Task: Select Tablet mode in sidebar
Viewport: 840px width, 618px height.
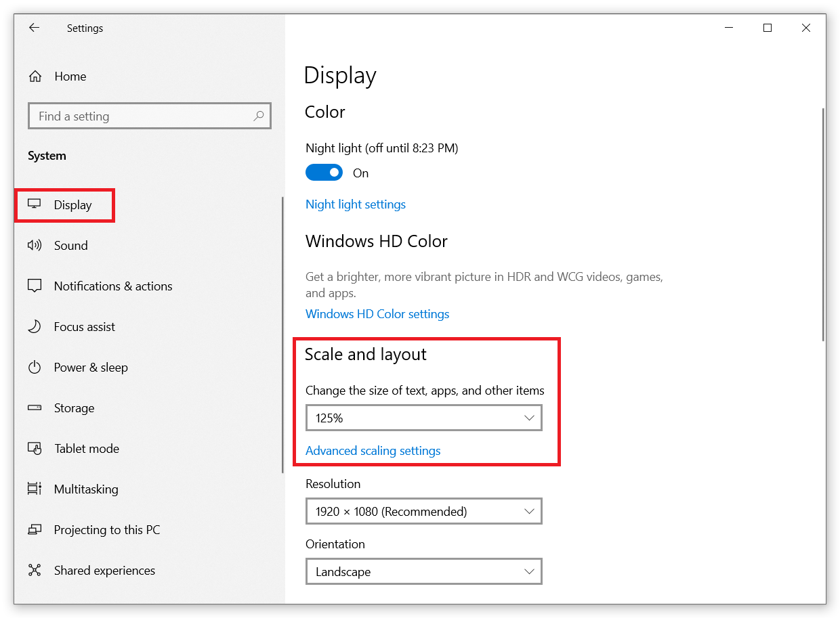Action: coord(86,448)
